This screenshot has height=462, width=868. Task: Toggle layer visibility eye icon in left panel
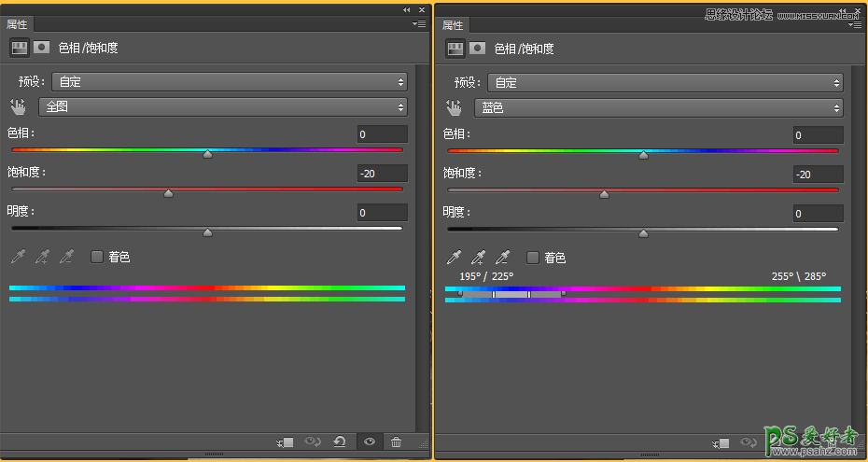(369, 441)
